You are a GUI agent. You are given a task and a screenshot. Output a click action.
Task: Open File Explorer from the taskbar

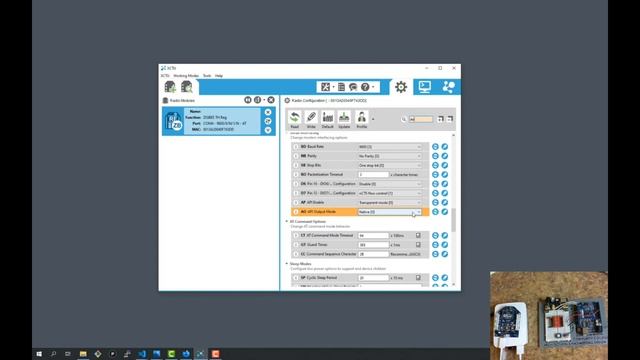[83, 354]
